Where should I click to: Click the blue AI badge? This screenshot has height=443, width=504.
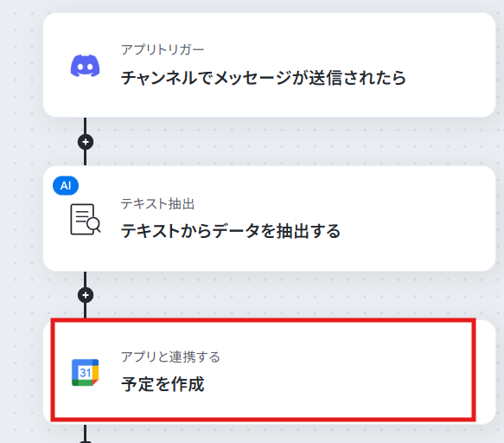click(x=66, y=186)
